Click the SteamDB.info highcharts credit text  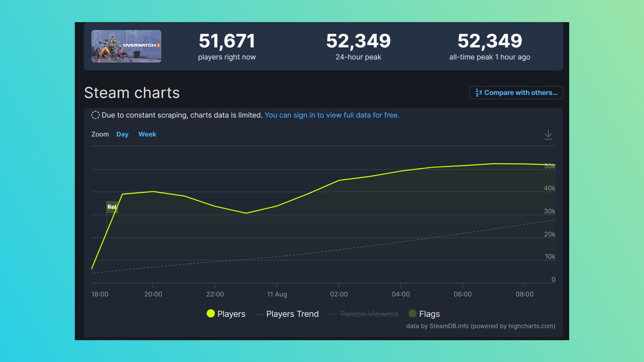click(x=481, y=326)
